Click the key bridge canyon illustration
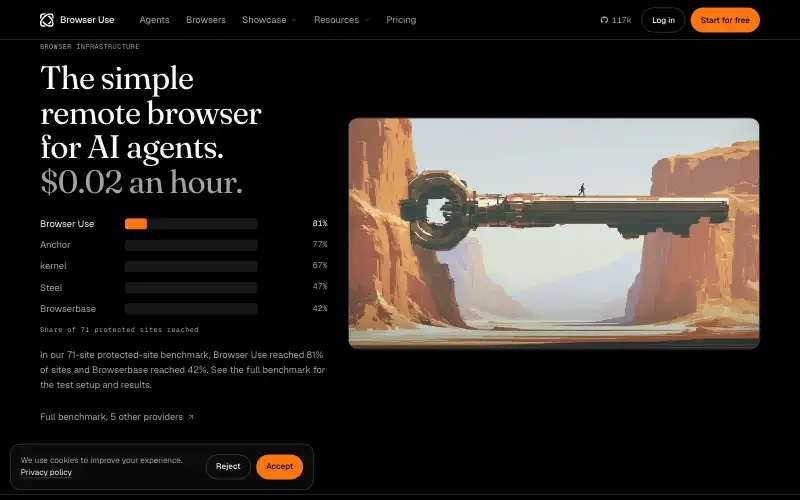This screenshot has width=800, height=500. coord(554,233)
